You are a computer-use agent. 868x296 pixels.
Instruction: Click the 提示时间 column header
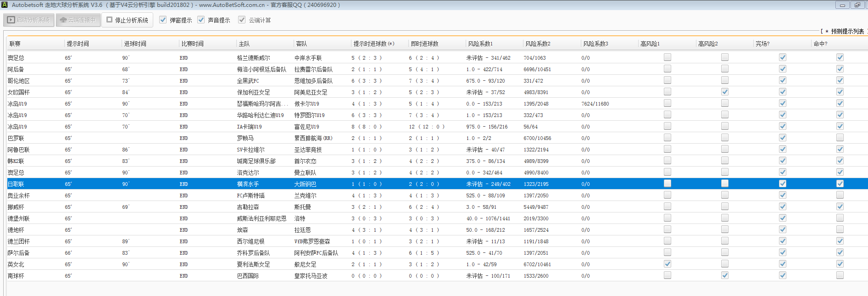[78, 44]
